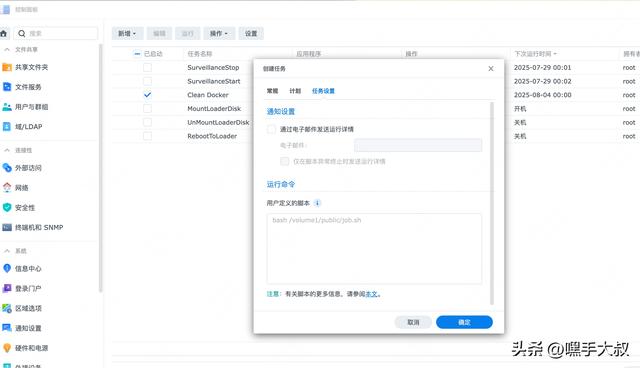Click the 通知设置 heading in the dialog

click(280, 111)
